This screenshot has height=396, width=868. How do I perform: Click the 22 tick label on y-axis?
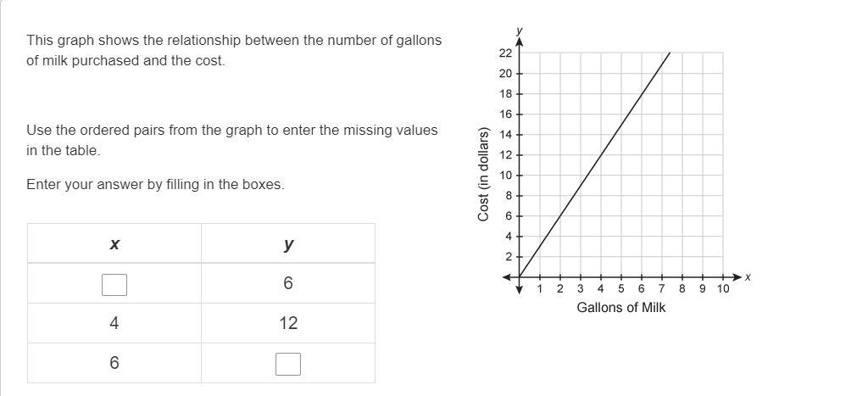click(x=506, y=53)
